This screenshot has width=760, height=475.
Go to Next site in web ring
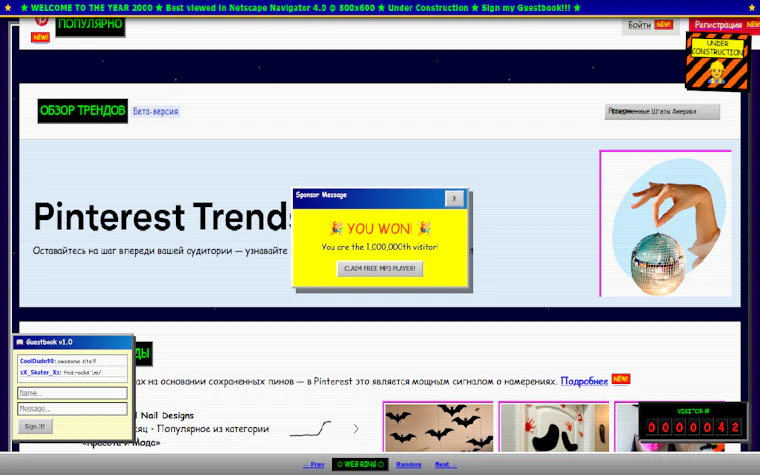coord(445,464)
